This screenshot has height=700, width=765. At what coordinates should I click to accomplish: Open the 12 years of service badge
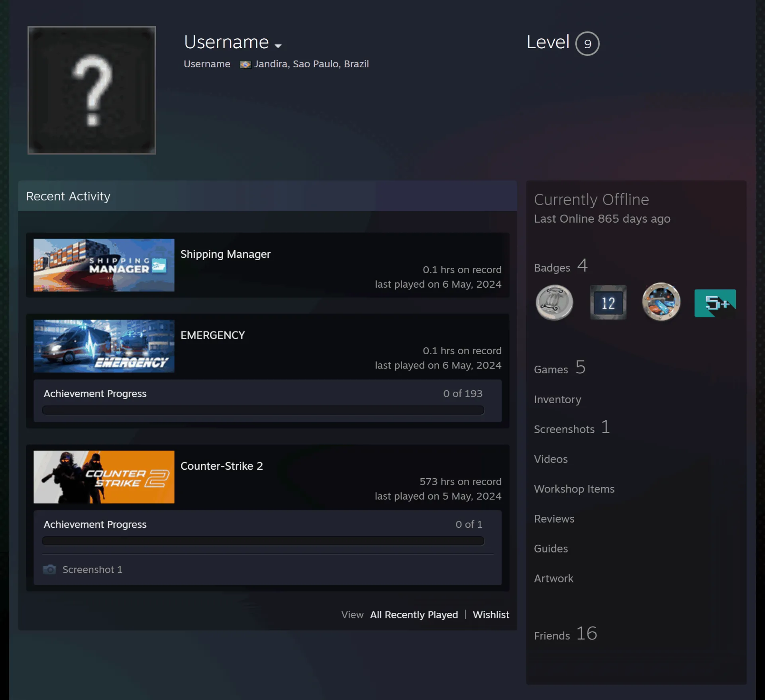608,303
